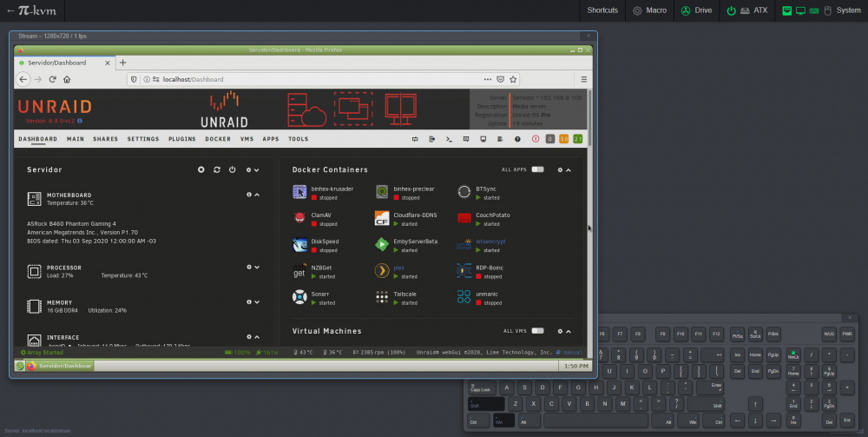Click the green 21 notification badge

(x=578, y=139)
